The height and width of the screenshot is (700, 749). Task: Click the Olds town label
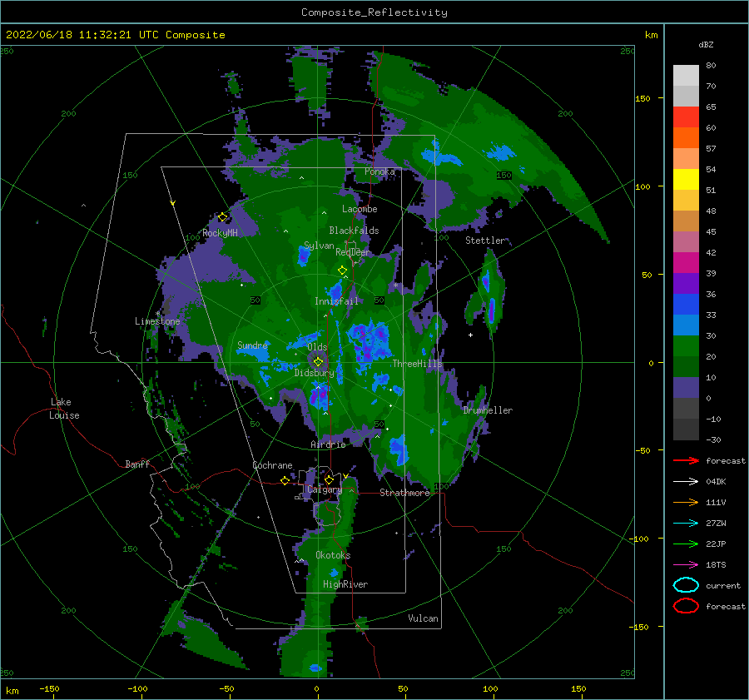pos(317,347)
